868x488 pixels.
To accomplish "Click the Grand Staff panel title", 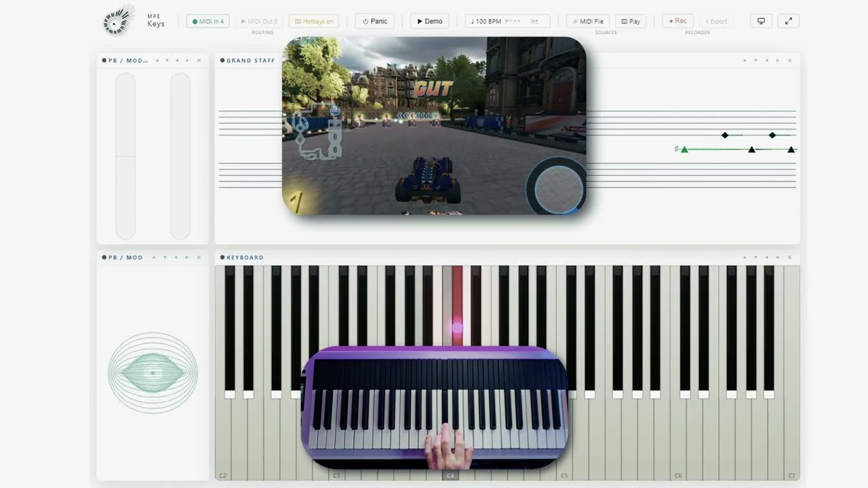I will (250, 60).
